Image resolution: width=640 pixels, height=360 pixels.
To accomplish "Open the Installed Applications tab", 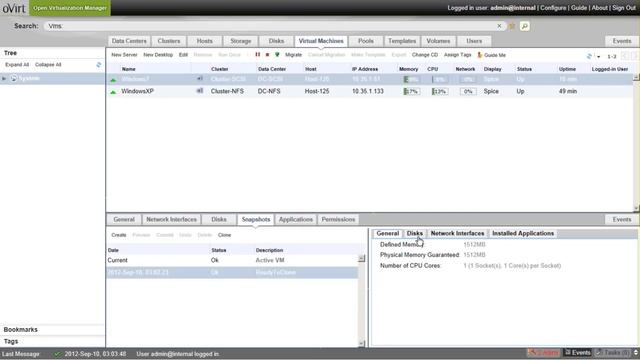I will [x=523, y=233].
